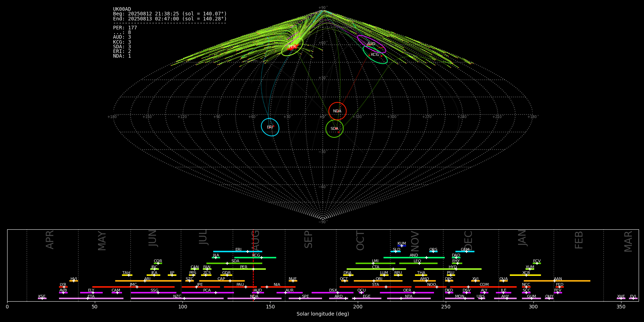
Task: Click the 'PER: 177' count in the legend
Action: coord(125,28)
